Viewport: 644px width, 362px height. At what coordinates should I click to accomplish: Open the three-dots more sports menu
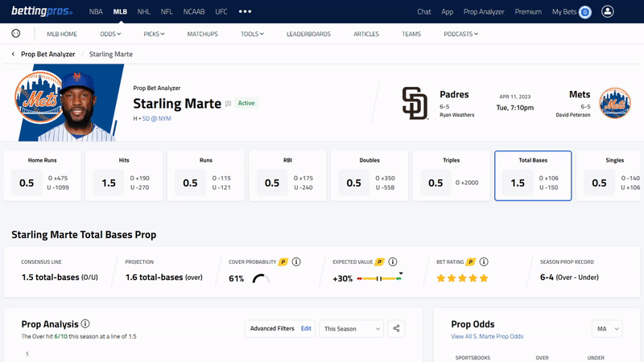tap(245, 11)
